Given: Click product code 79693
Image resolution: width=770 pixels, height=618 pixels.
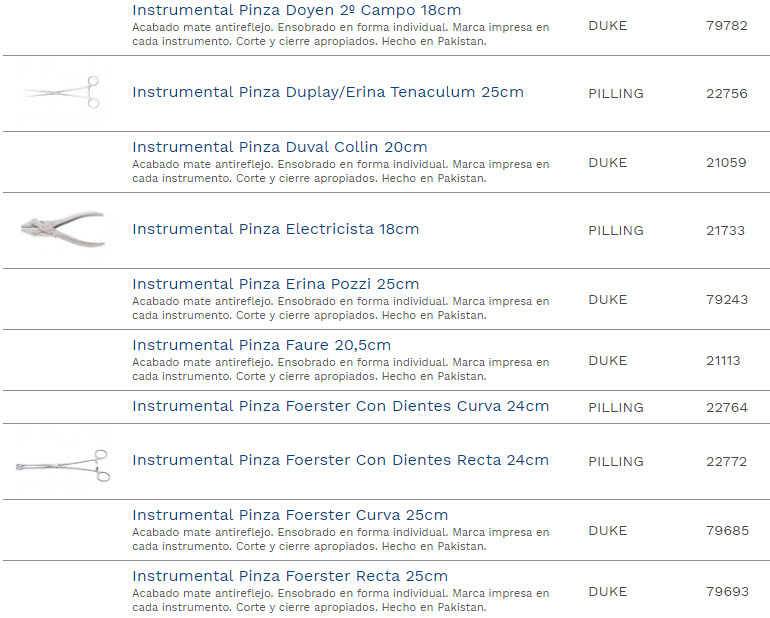Looking at the screenshot, I should coord(726,592).
